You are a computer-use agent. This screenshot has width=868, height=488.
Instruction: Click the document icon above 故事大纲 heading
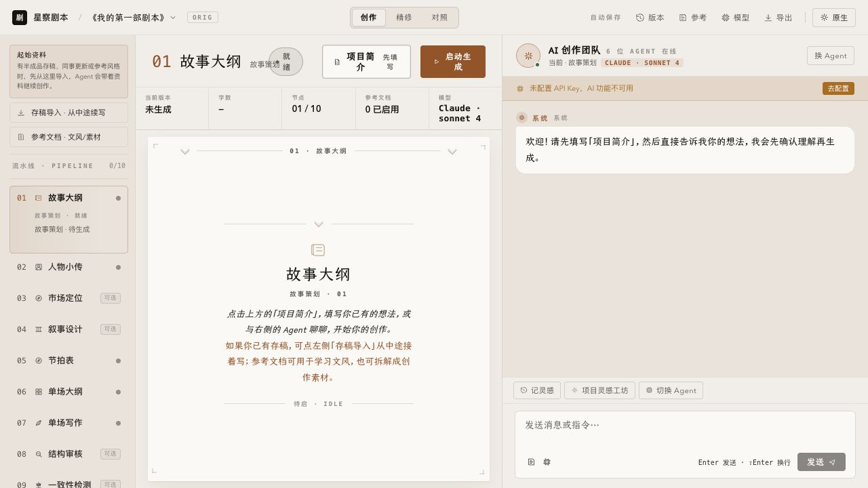(318, 250)
